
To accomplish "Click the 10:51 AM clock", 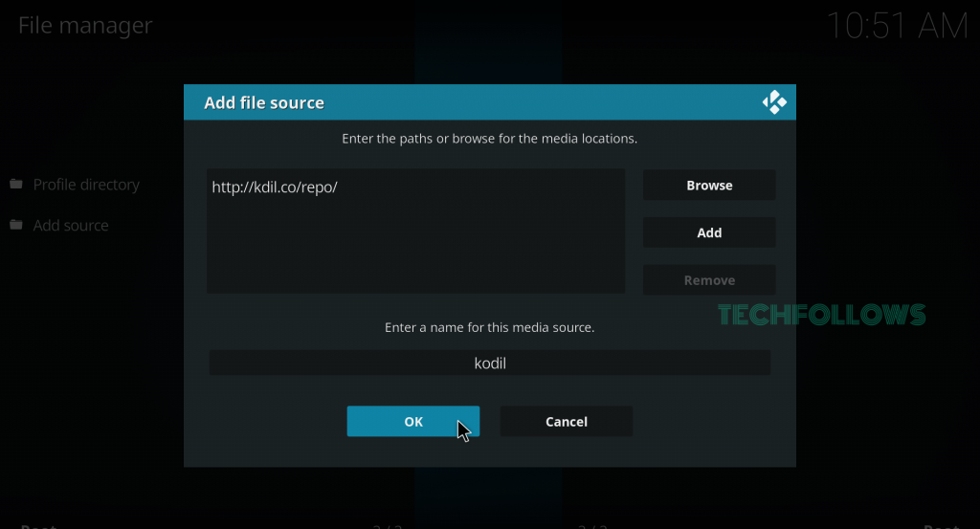I will 897,26.
